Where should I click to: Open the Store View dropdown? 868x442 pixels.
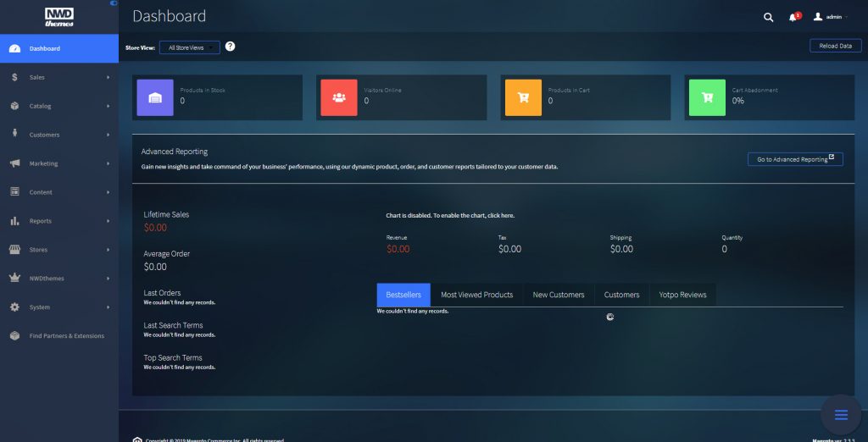click(x=189, y=47)
